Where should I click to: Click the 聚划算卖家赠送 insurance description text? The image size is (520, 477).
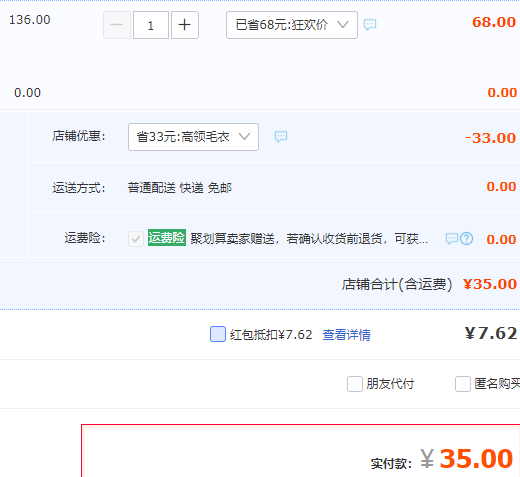pos(309,239)
